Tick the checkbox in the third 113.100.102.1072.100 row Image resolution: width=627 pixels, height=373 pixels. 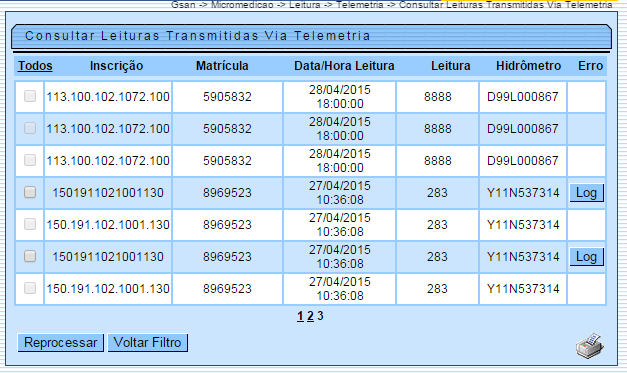[30, 160]
